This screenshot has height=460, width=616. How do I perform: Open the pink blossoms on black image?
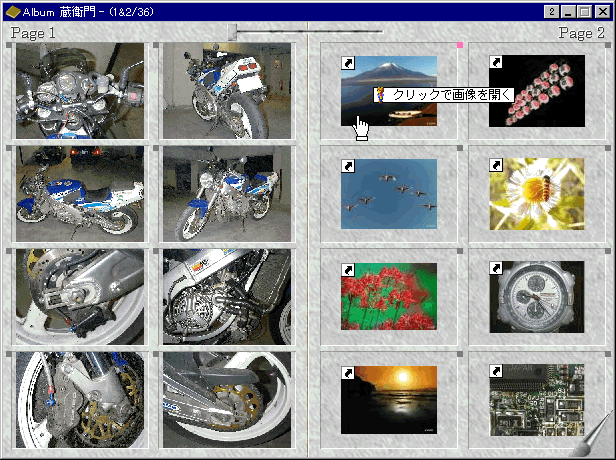[537, 91]
